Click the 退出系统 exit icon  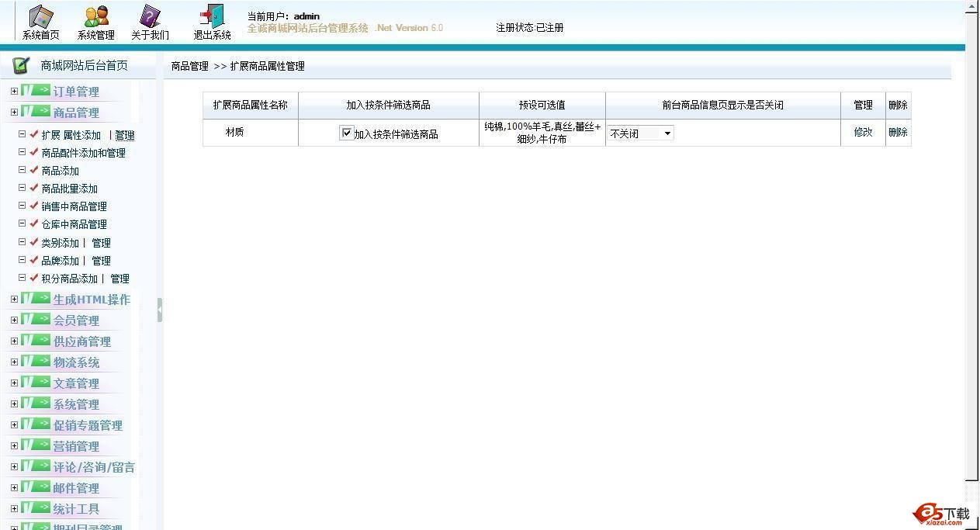(x=212, y=17)
